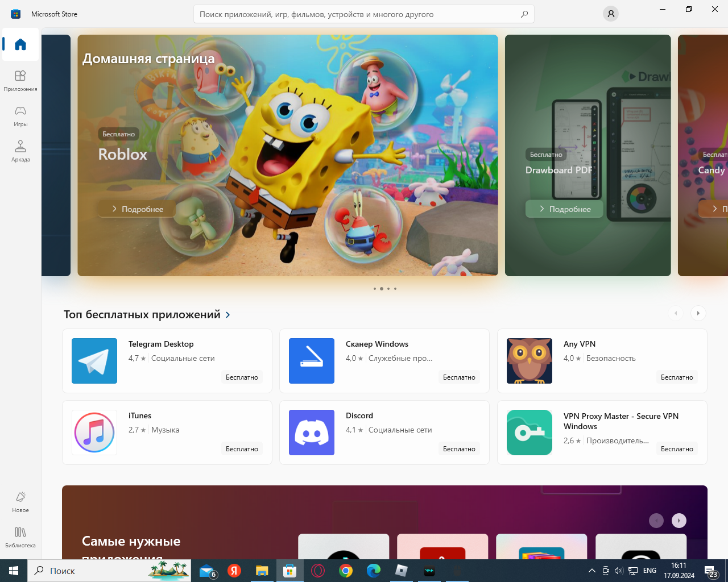
Task: Click the iTunes app icon
Action: (x=94, y=433)
